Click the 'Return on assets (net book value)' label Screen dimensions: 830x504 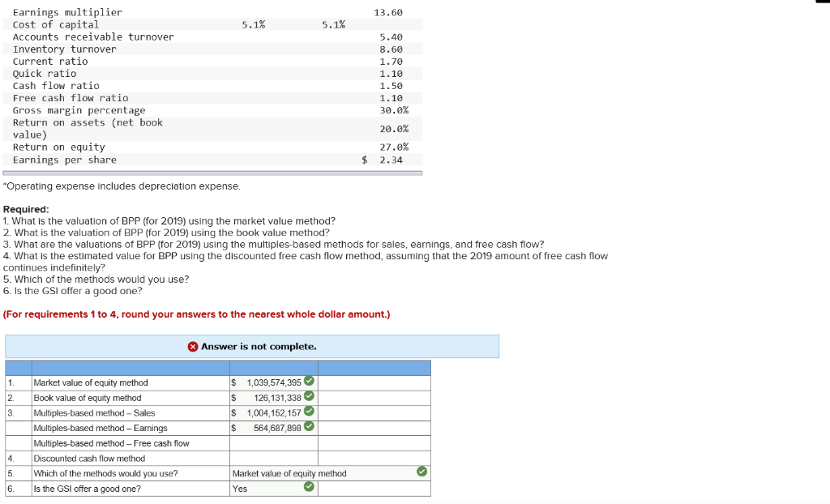(88, 129)
